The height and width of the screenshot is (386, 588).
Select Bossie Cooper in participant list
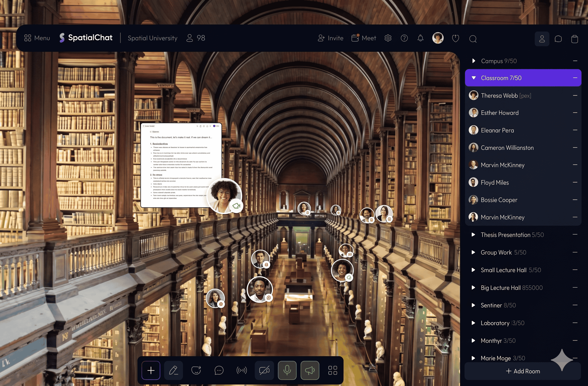coord(523,200)
